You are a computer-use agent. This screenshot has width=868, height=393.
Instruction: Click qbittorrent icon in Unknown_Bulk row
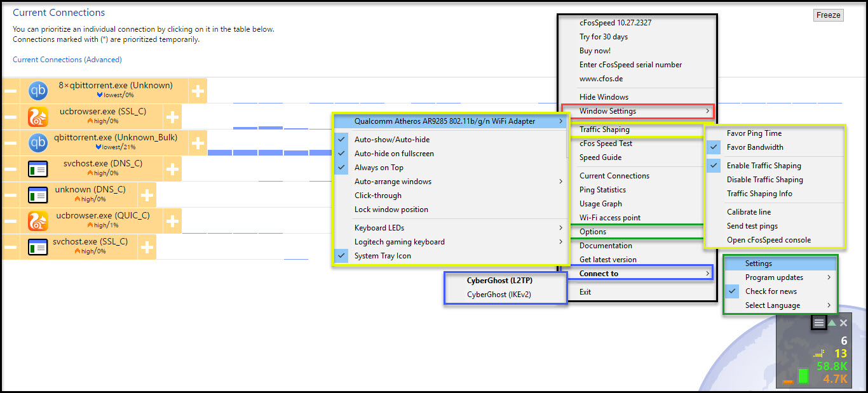tap(38, 143)
